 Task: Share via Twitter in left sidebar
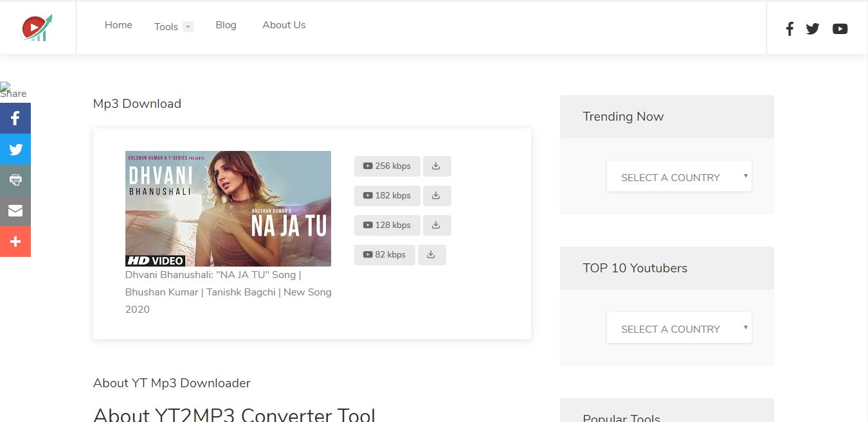tap(15, 149)
